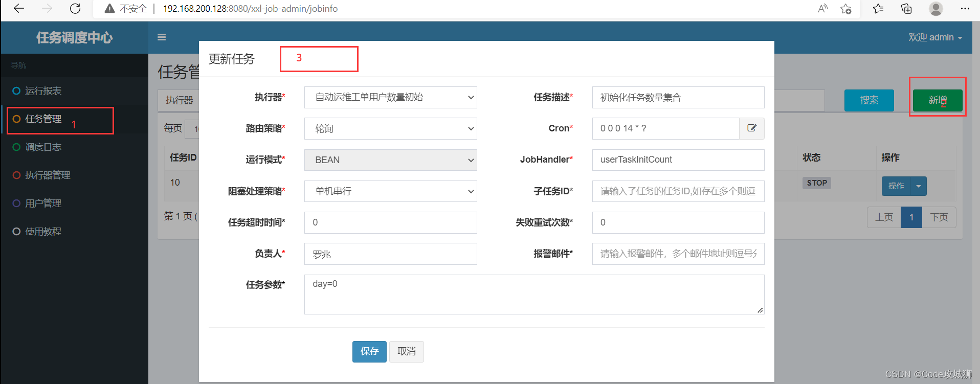This screenshot has width=980, height=384.
Task: Click the 取消 button
Action: (x=407, y=352)
